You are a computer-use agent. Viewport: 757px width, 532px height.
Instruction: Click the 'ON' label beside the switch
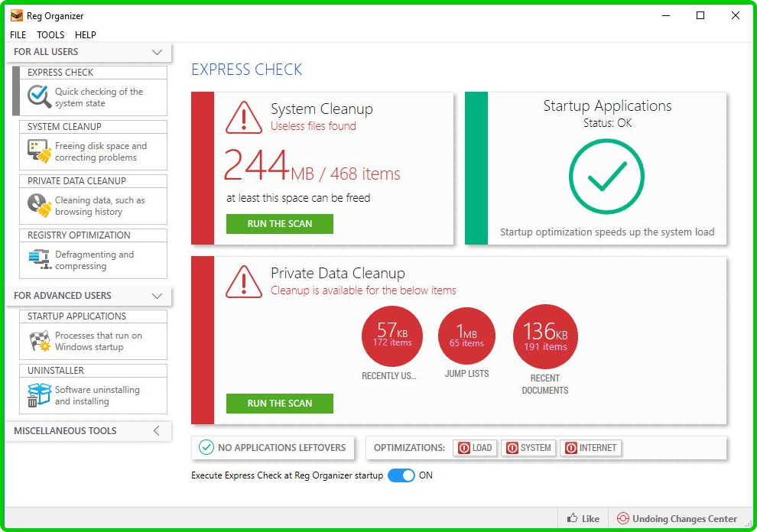point(425,475)
